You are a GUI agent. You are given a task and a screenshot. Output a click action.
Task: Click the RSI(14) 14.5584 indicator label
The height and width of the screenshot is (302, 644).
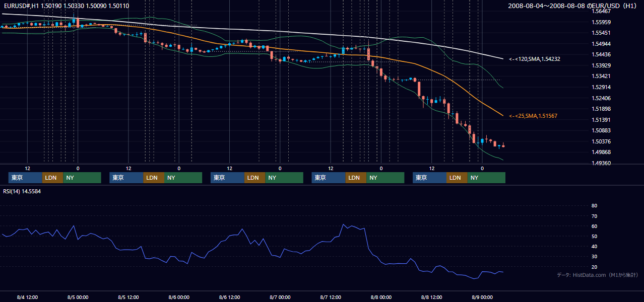click(22, 191)
